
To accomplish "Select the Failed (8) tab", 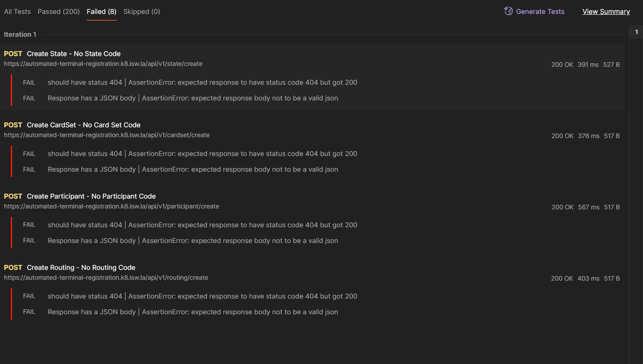I will tap(101, 12).
